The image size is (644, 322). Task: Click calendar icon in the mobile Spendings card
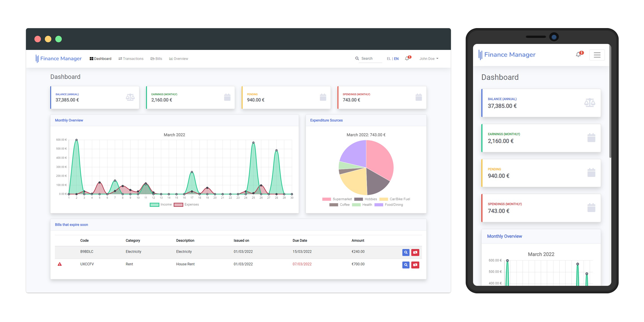[591, 208]
